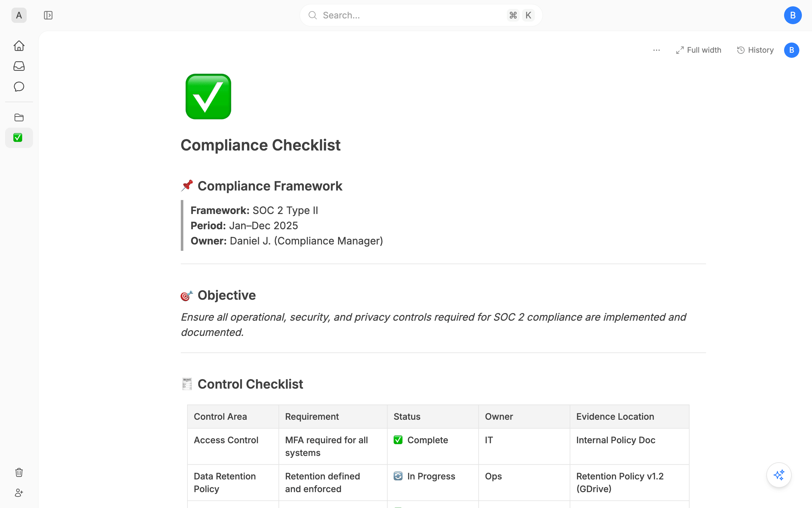The height and width of the screenshot is (508, 812).
Task: Click the Internal Policy Doc cell
Action: pyautogui.click(x=630, y=446)
